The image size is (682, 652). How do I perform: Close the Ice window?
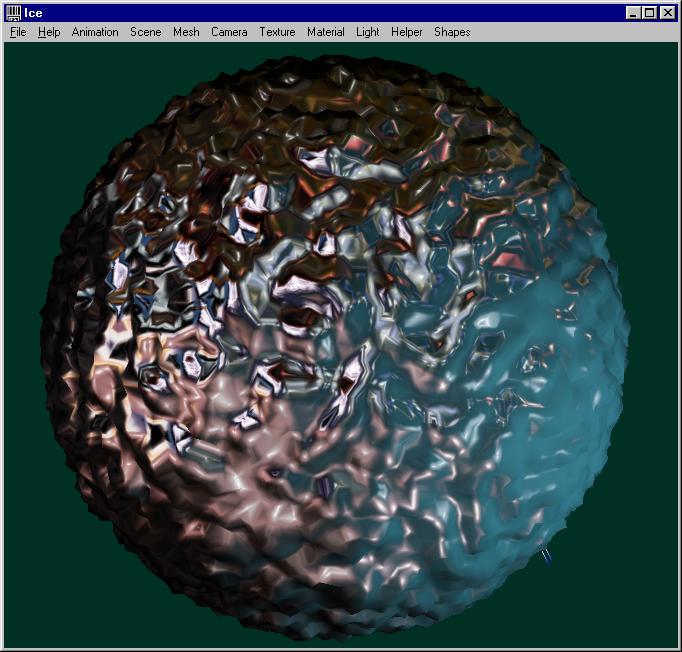pyautogui.click(x=667, y=13)
